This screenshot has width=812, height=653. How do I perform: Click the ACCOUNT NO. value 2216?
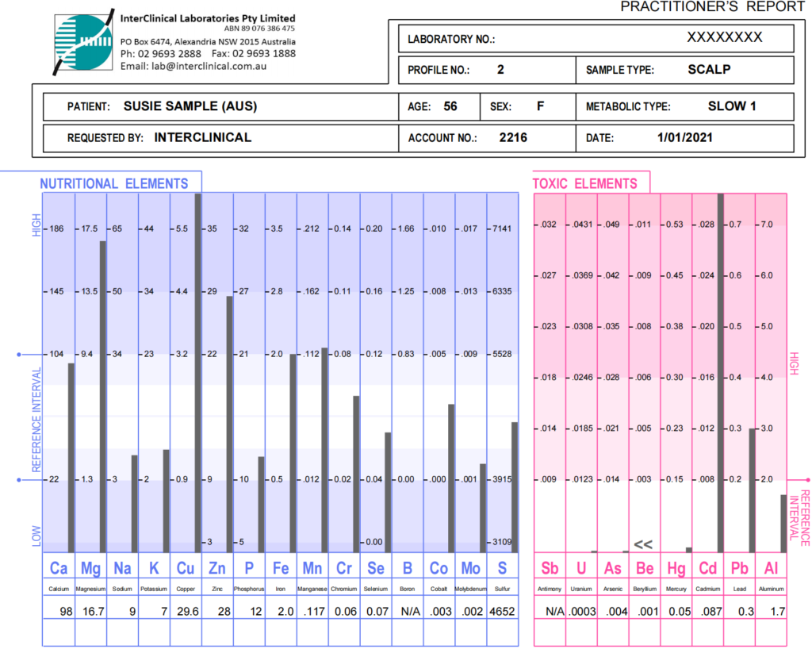[x=513, y=138]
